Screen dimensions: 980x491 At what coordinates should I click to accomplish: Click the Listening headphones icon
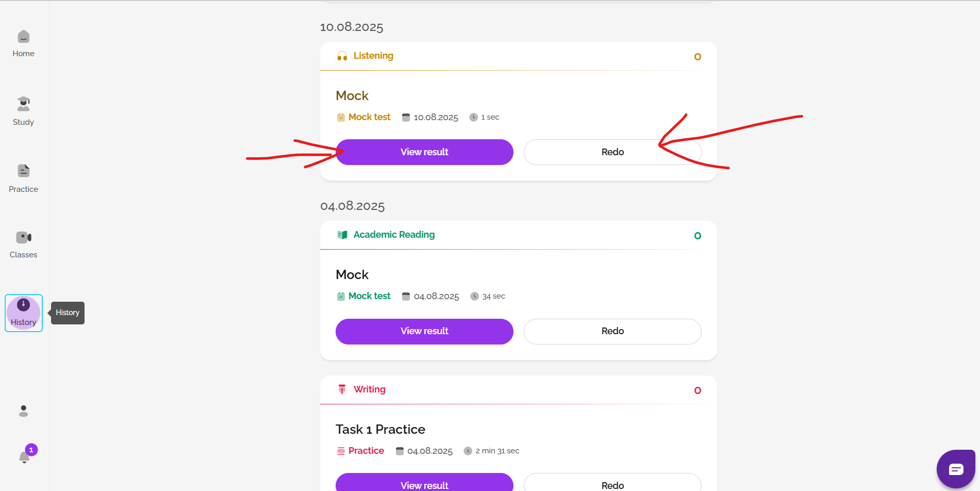pyautogui.click(x=342, y=56)
